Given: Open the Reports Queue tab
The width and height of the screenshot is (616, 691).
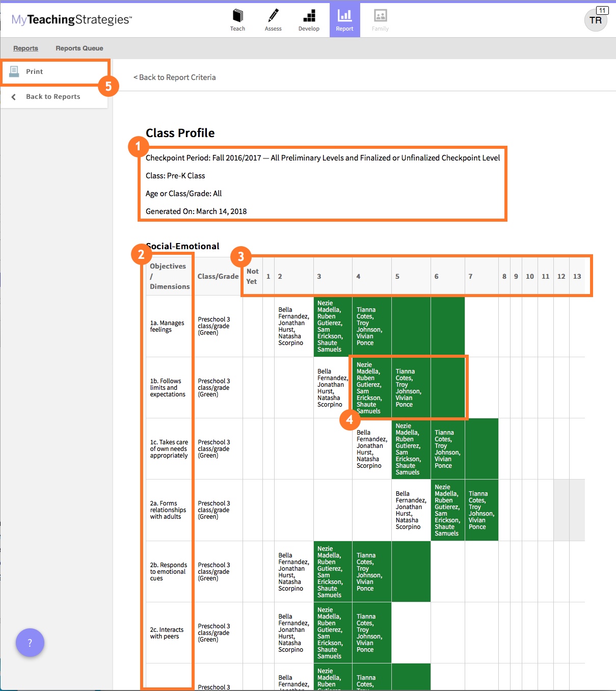Looking at the screenshot, I should [x=79, y=48].
